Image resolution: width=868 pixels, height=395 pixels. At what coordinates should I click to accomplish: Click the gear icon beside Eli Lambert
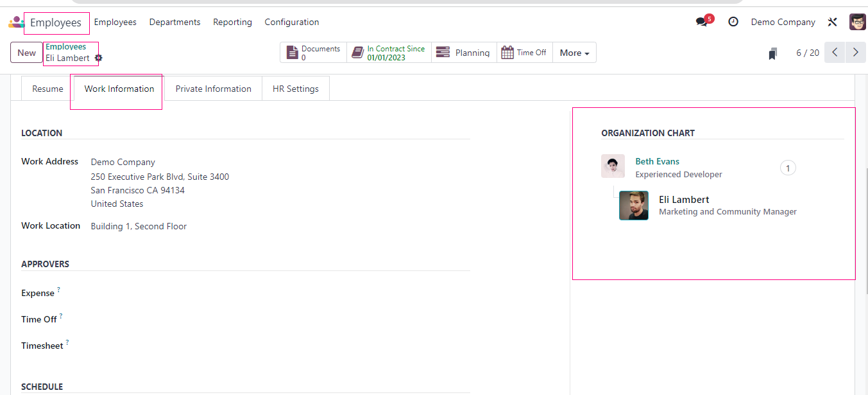[98, 58]
